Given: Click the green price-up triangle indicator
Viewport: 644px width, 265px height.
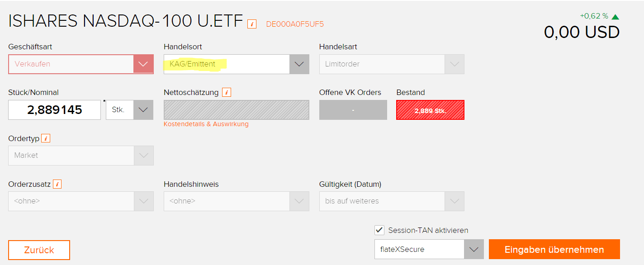Looking at the screenshot, I should click(615, 17).
